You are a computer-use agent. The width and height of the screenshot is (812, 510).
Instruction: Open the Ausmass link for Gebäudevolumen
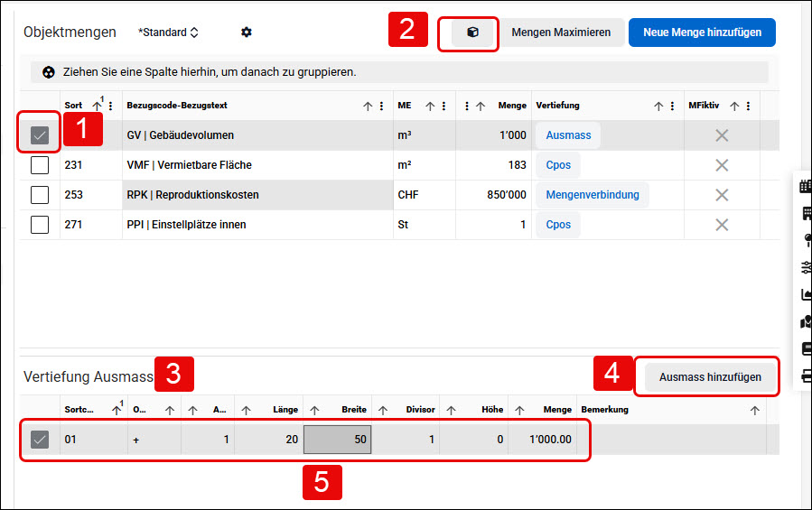tap(568, 135)
